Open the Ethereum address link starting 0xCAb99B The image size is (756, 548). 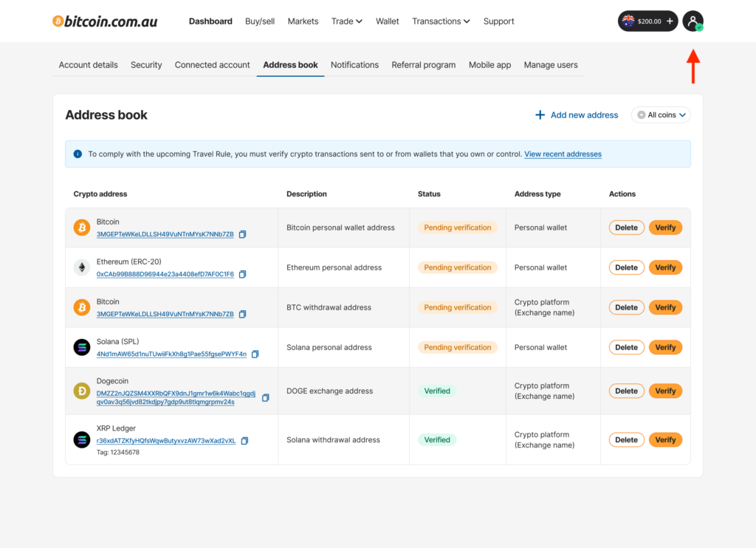point(165,275)
